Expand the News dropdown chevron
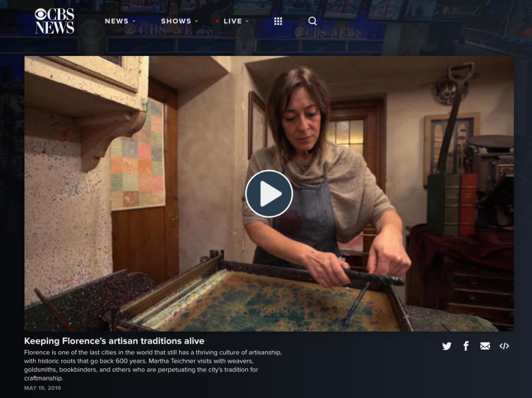532x398 pixels. (134, 21)
